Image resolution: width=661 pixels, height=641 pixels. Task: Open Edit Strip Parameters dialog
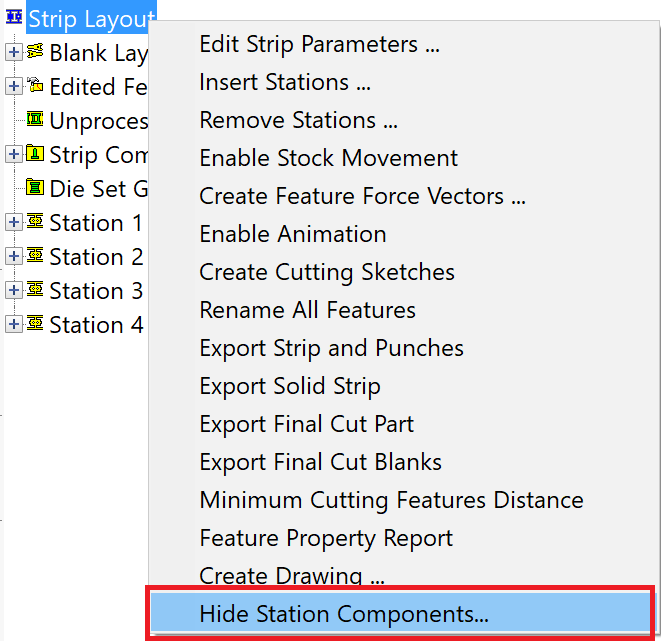point(319,44)
